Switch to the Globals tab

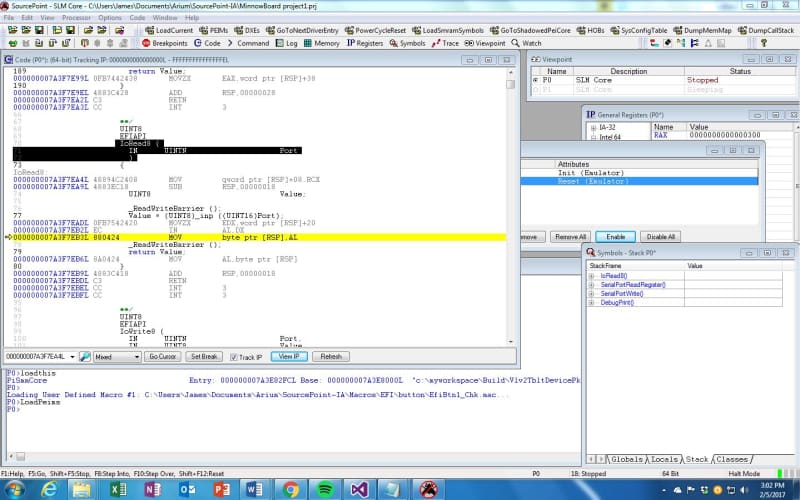tap(627, 459)
